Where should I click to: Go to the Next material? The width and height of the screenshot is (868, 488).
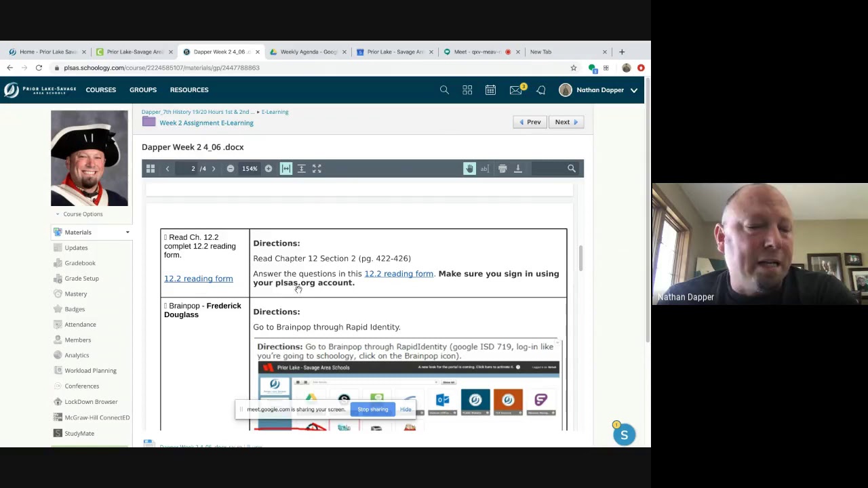point(566,122)
